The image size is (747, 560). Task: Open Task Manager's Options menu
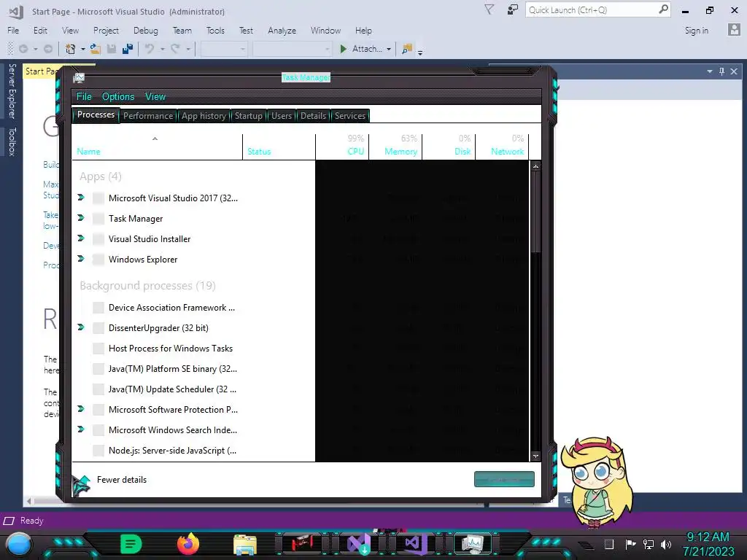point(118,97)
